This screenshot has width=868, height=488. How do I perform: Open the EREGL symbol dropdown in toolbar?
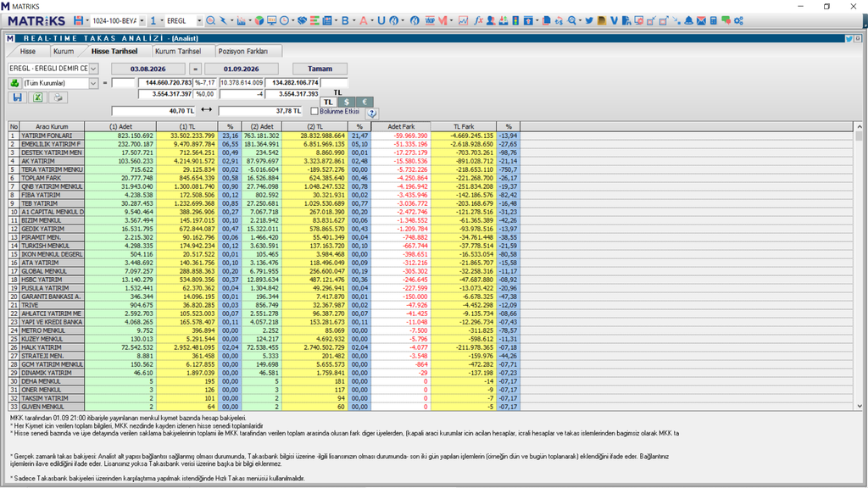(x=199, y=20)
